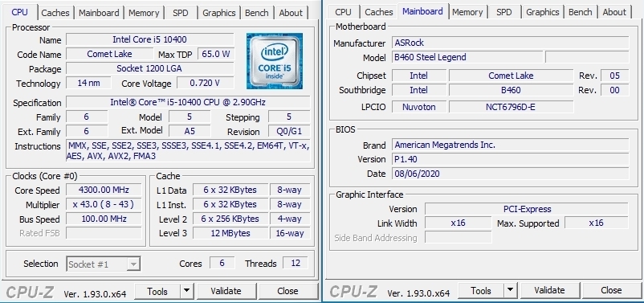Click the Cores value 6

222,263
